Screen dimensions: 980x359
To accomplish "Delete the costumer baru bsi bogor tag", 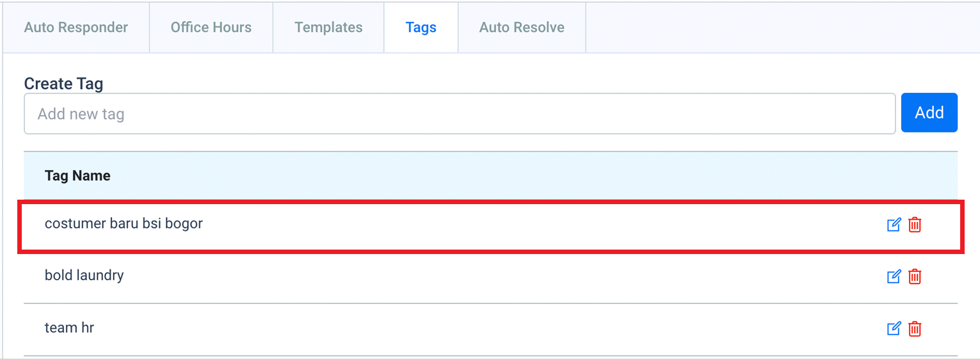I will [x=915, y=225].
